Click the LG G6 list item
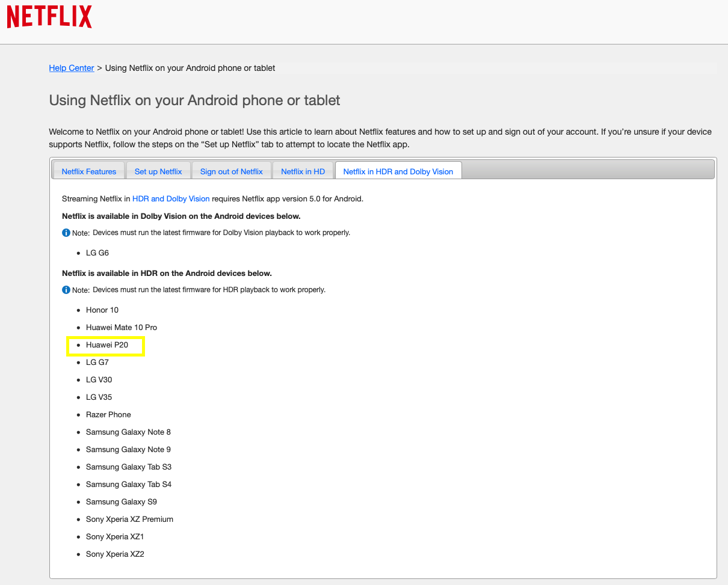728x585 pixels. (97, 253)
